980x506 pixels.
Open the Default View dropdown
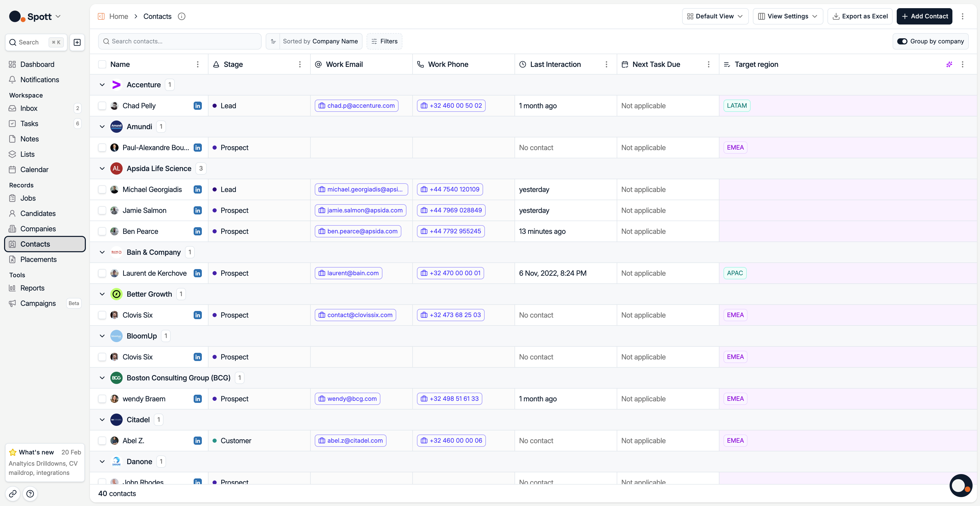(x=715, y=16)
